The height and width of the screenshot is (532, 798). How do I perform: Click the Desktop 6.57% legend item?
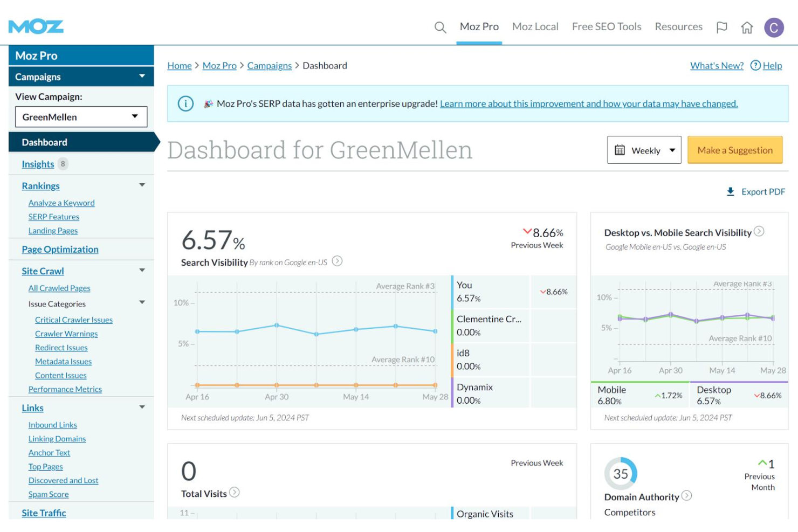tap(739, 395)
